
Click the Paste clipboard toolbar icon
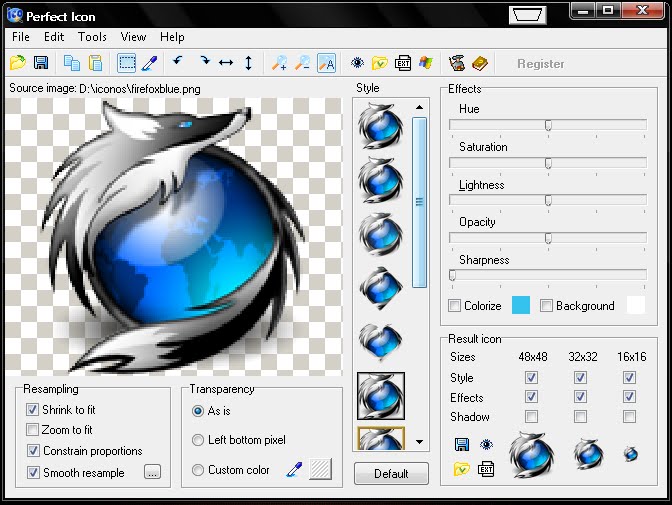(x=95, y=63)
